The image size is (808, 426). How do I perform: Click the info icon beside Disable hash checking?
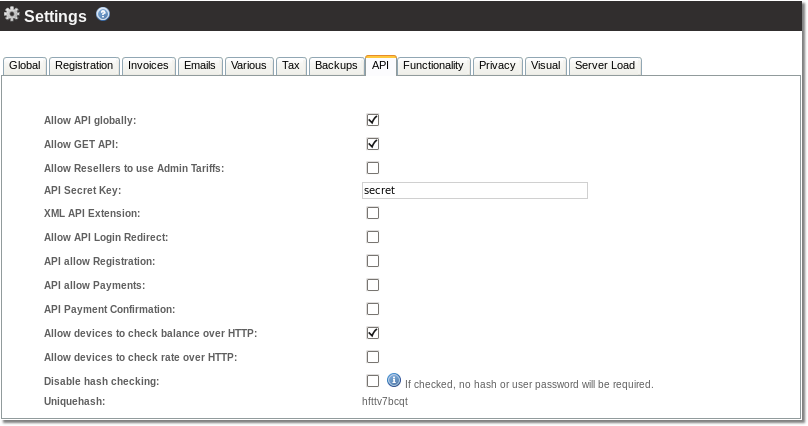(x=394, y=380)
